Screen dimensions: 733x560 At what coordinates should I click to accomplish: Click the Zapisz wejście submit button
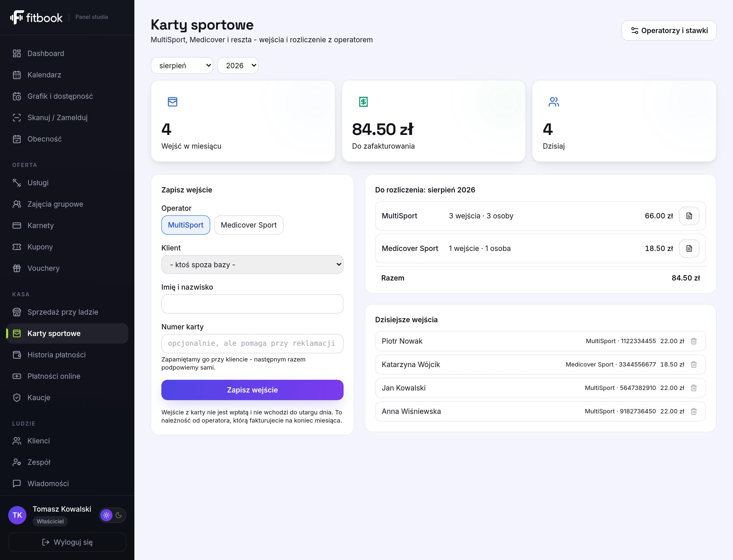(252, 390)
